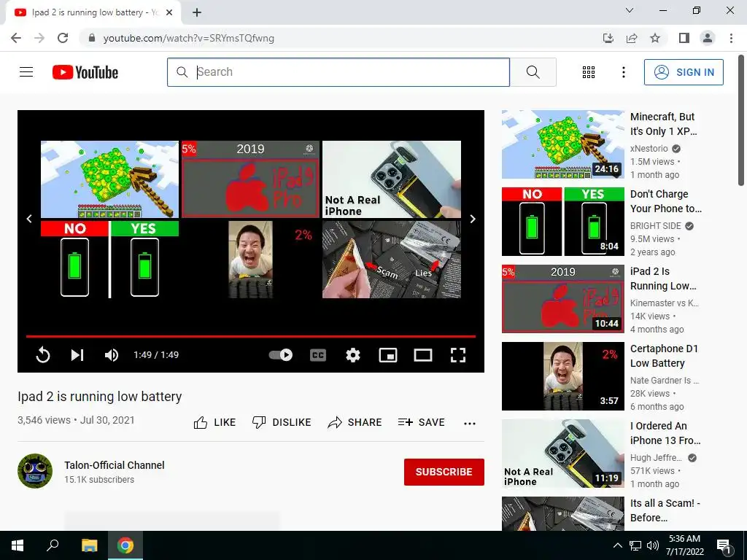Dislike the video

(x=282, y=422)
